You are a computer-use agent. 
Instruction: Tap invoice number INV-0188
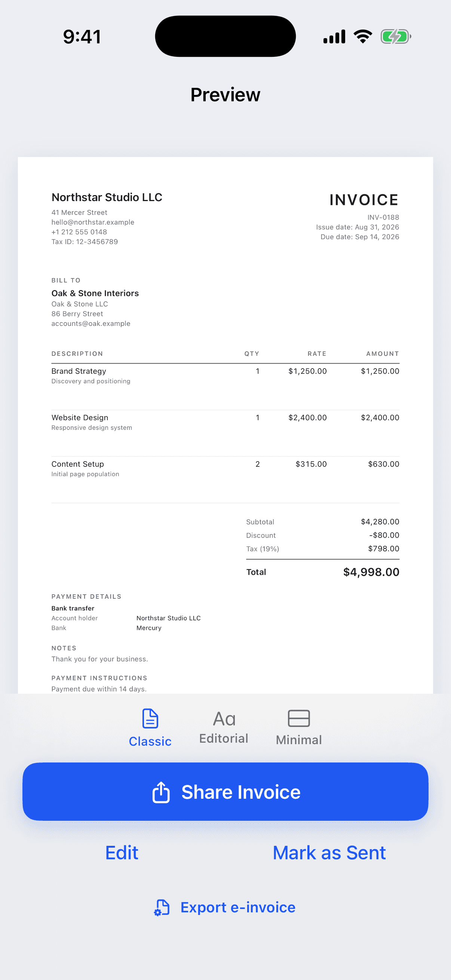pyautogui.click(x=383, y=217)
